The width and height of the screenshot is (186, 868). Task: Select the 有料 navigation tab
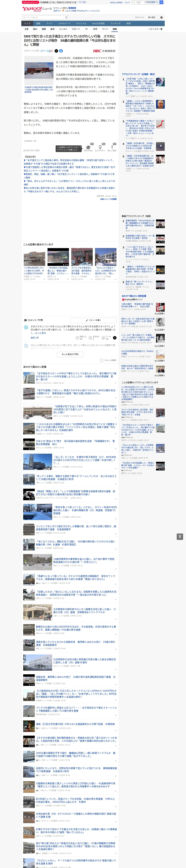[x=129, y=24]
